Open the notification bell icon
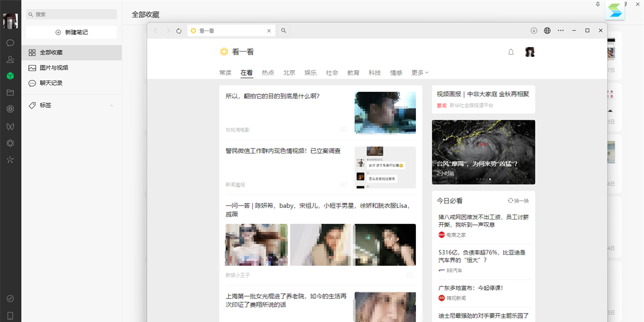 [511, 52]
